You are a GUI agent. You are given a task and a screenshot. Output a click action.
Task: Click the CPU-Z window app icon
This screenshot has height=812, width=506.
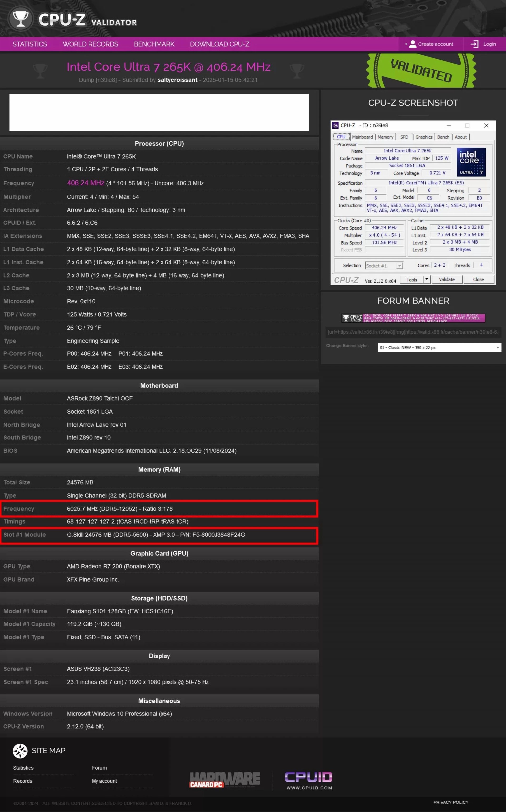(335, 125)
